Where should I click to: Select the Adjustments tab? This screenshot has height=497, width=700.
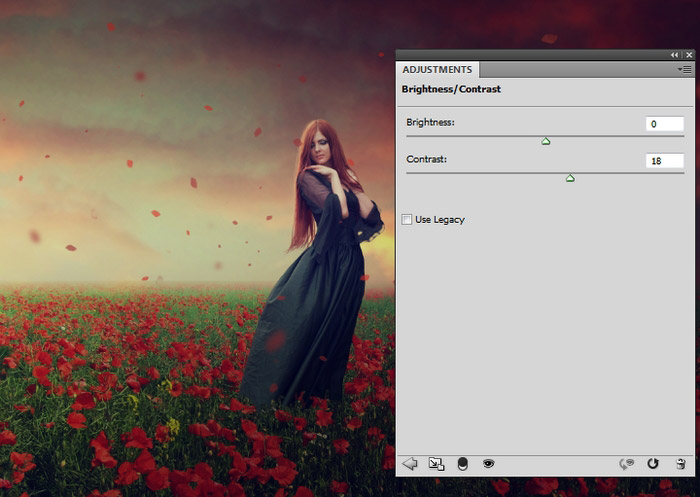[x=437, y=70]
